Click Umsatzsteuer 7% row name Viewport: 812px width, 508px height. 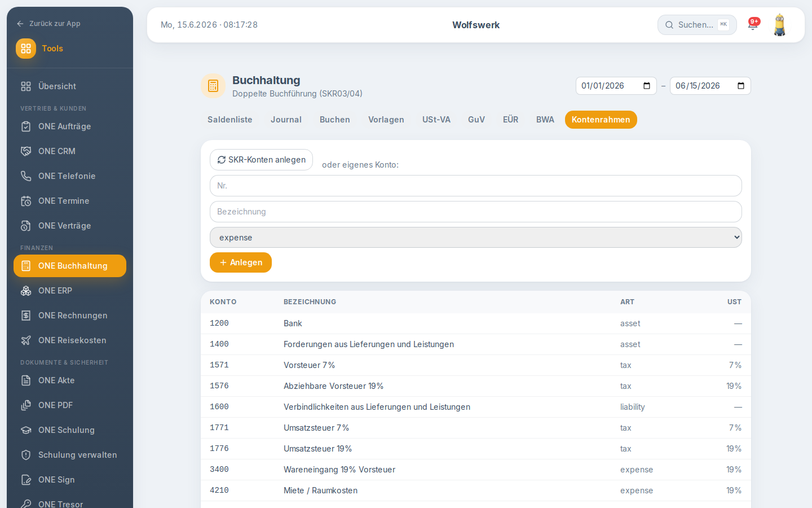pos(316,428)
